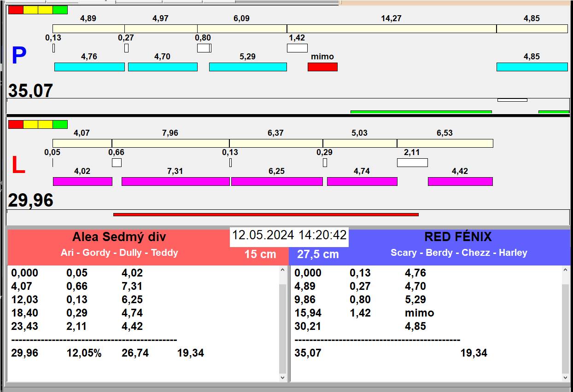The height and width of the screenshot is (392, 573).
Task: Click the green start light in lane P
Action: (x=60, y=10)
